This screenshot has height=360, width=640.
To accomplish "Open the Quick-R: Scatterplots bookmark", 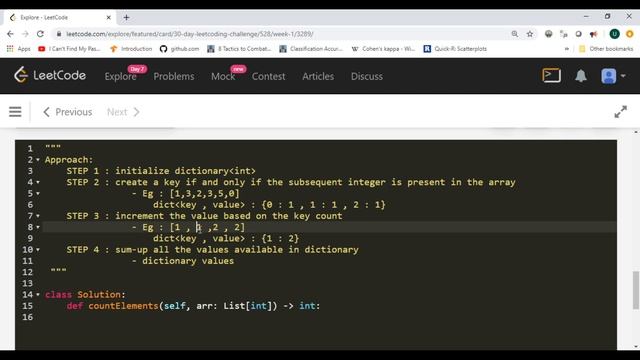I will click(456, 49).
